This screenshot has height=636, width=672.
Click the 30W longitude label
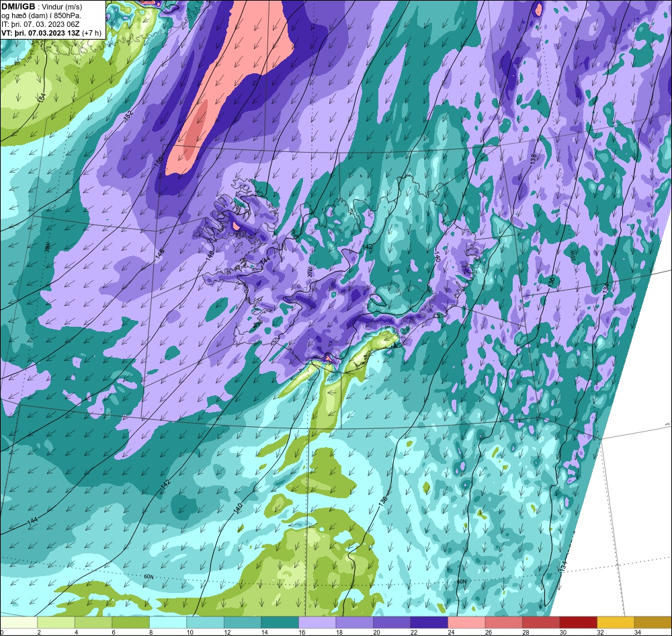48,247
